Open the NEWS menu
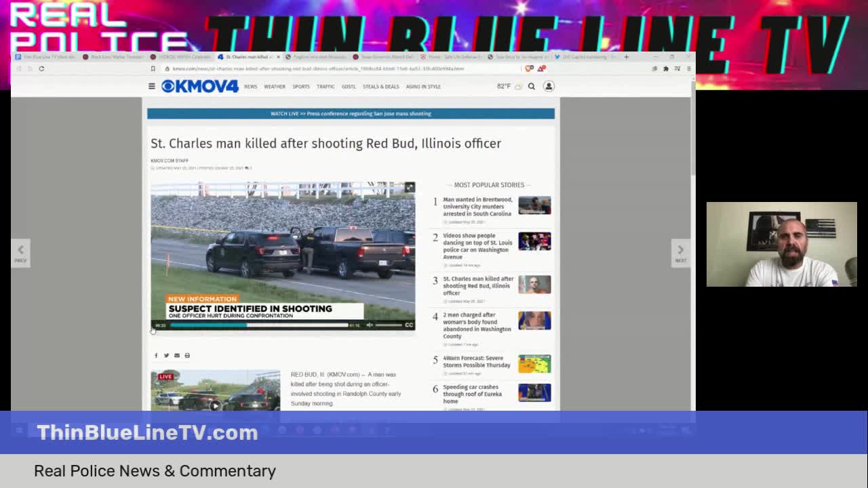This screenshot has height=488, width=868. tap(250, 87)
